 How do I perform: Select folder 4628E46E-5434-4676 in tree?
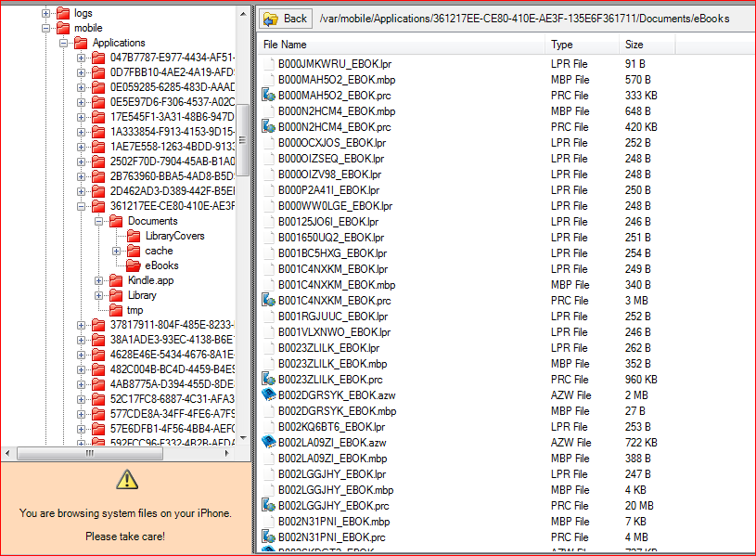[x=173, y=355]
